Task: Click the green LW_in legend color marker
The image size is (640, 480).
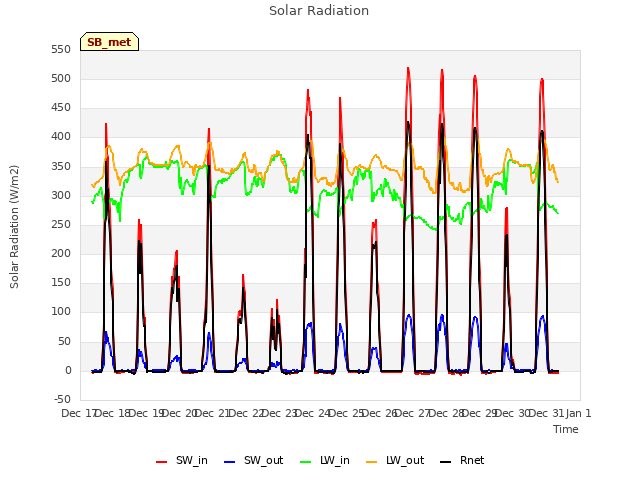Action: 306,462
